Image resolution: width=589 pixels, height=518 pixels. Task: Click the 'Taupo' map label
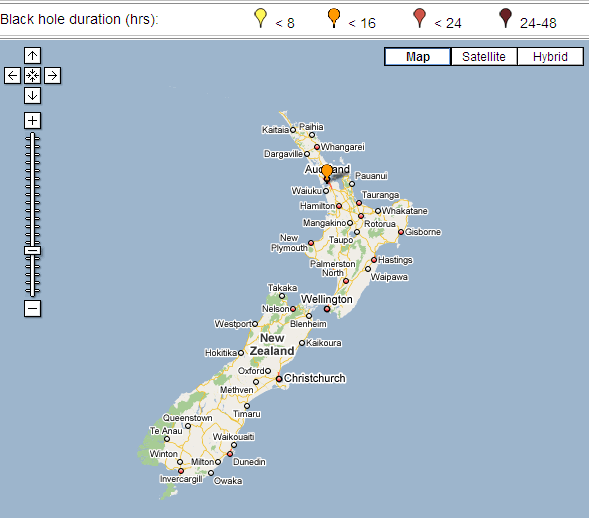click(341, 240)
